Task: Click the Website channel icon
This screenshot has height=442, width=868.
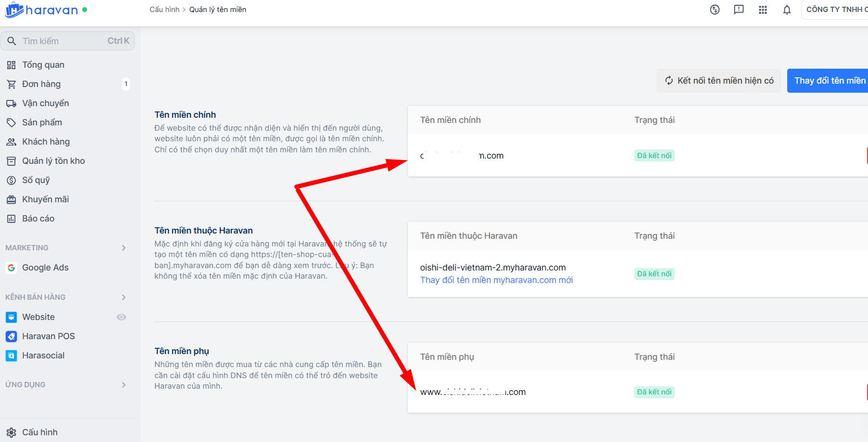Action: 11,317
